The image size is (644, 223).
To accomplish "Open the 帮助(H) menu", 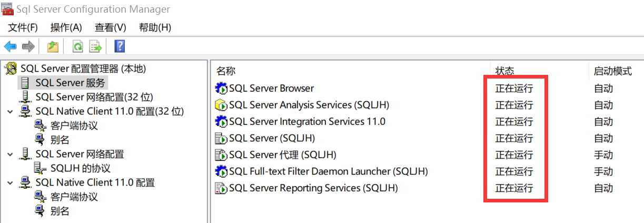I will pos(155,27).
